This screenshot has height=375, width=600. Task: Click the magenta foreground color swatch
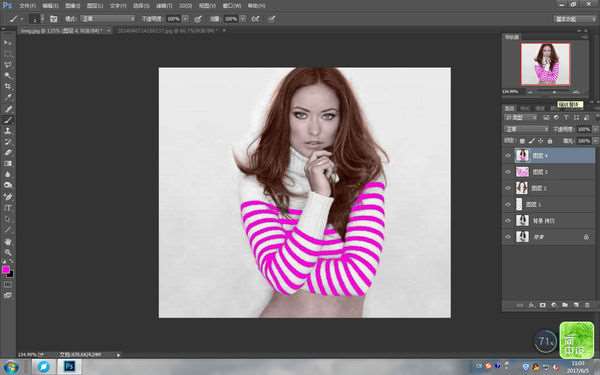(6, 270)
